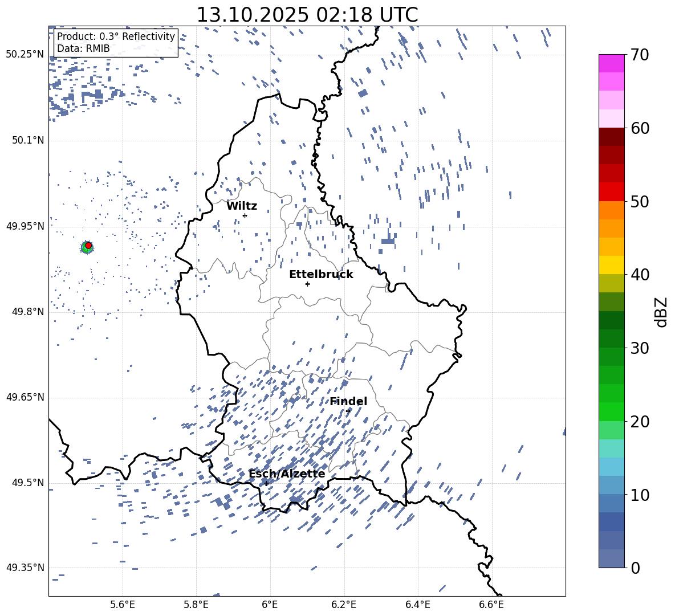Click the Findel station cross marker
675x616 pixels.
[x=348, y=411]
